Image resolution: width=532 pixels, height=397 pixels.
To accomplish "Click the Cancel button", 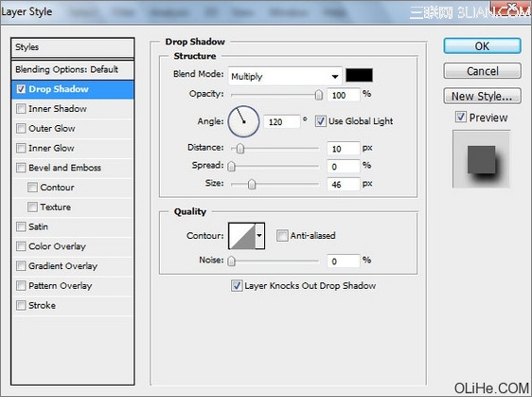I will pyautogui.click(x=482, y=71).
